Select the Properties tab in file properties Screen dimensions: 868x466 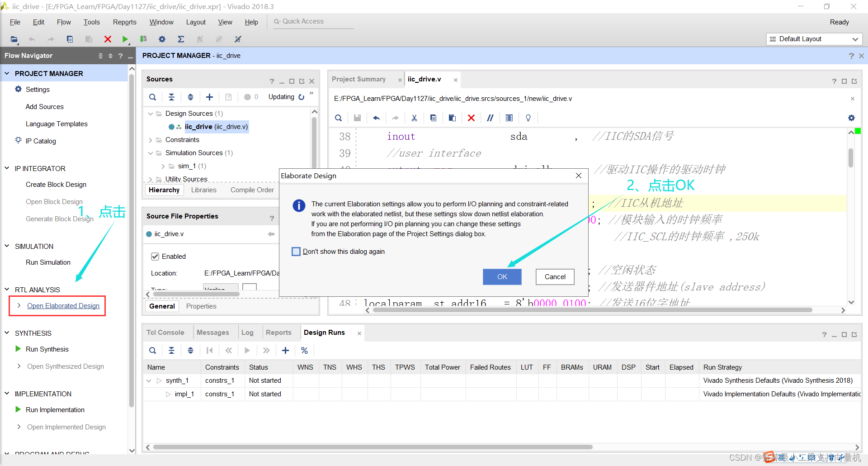click(x=201, y=306)
